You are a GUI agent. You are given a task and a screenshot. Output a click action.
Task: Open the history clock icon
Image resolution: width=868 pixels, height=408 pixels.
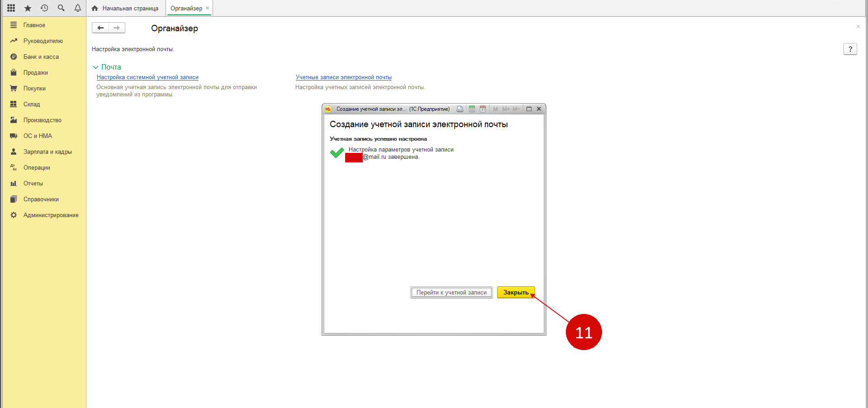point(44,8)
